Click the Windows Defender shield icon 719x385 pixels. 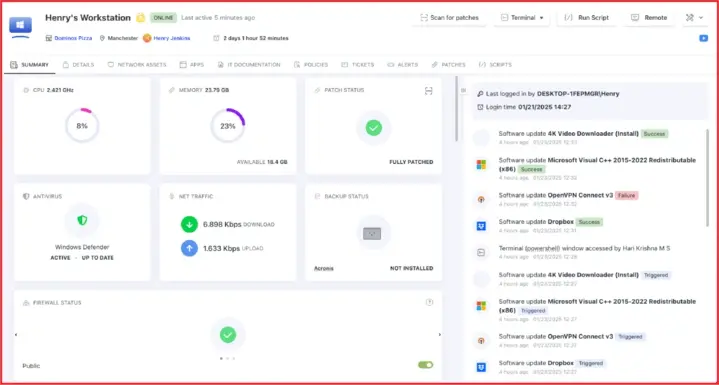pyautogui.click(x=82, y=220)
